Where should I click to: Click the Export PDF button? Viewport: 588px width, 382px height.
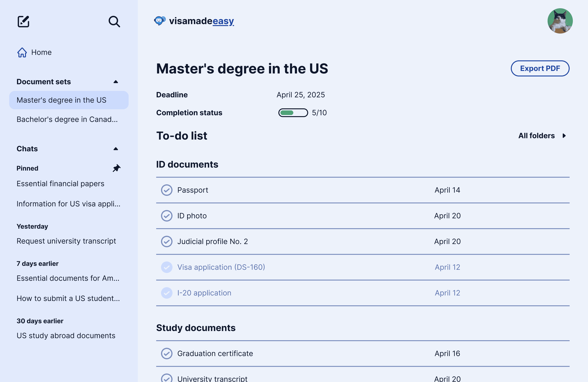pyautogui.click(x=540, y=68)
